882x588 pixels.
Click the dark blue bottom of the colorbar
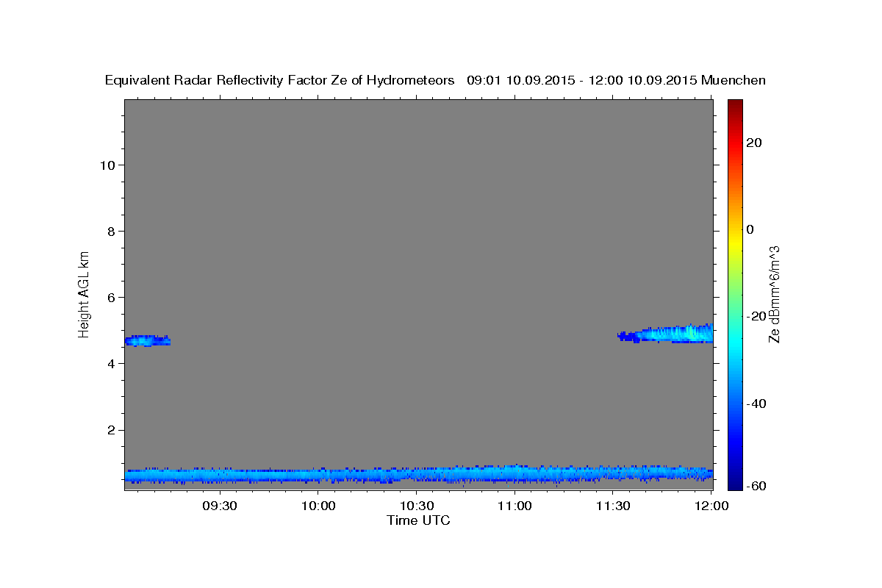pos(734,481)
